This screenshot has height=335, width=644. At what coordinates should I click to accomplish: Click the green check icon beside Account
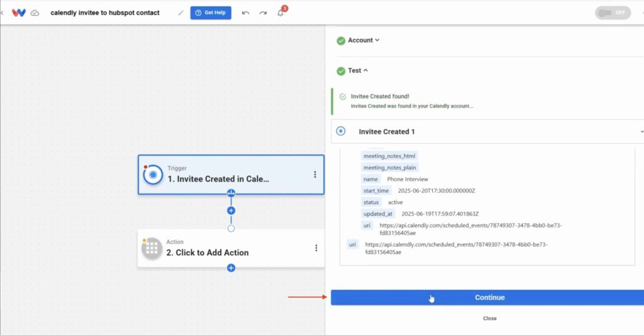click(x=341, y=41)
